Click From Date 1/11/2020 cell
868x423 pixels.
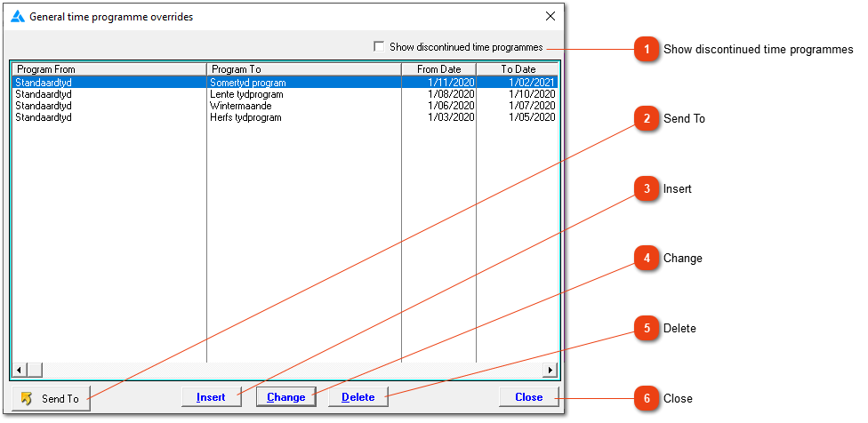(451, 83)
